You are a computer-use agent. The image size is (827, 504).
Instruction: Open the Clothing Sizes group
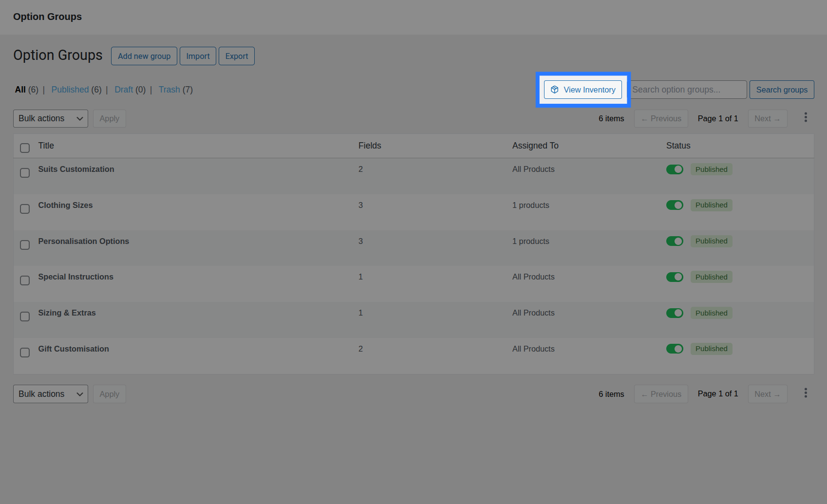coord(65,205)
